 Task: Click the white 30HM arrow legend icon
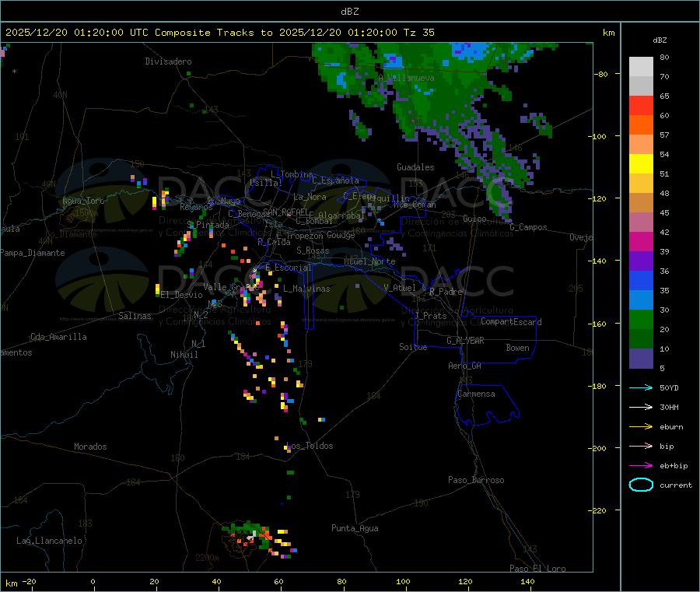click(x=641, y=407)
